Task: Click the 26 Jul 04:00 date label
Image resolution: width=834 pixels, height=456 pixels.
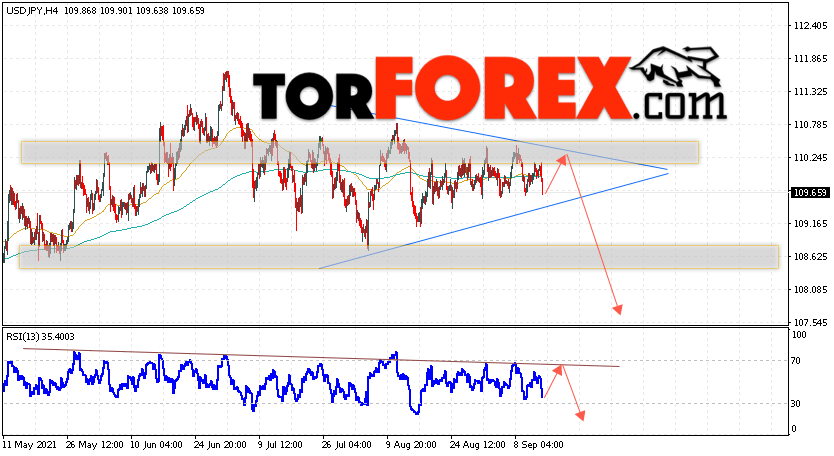Action: [x=347, y=445]
